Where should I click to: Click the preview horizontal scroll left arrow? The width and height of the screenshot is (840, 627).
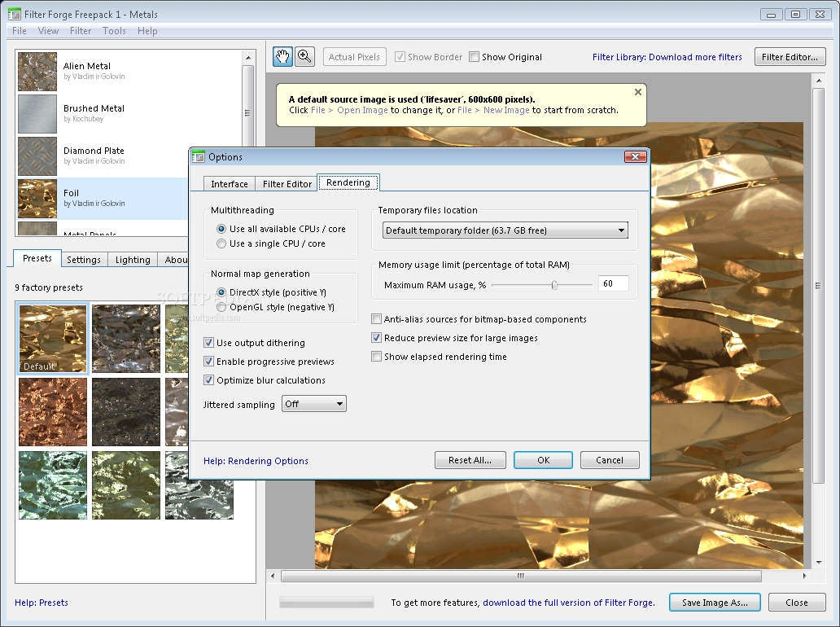point(273,576)
